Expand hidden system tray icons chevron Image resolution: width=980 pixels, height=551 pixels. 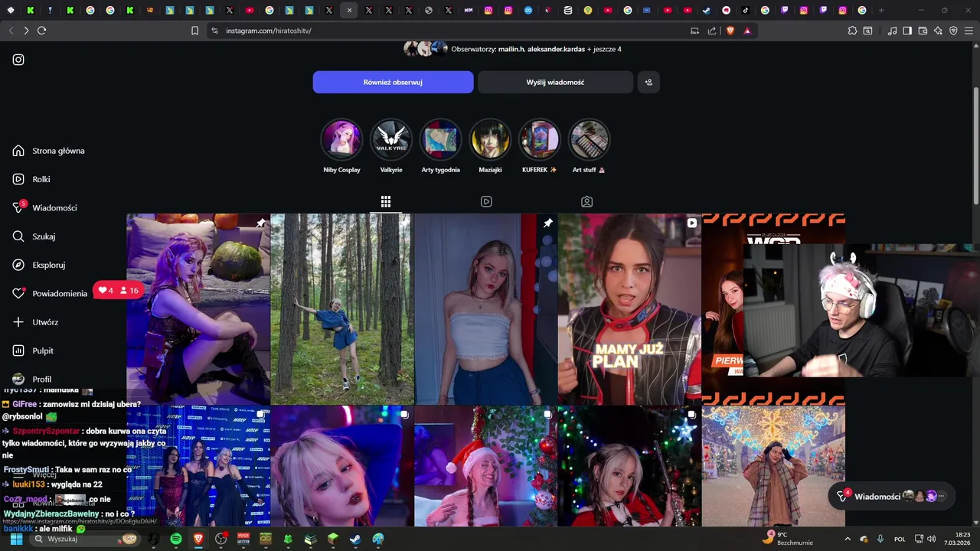pos(847,539)
